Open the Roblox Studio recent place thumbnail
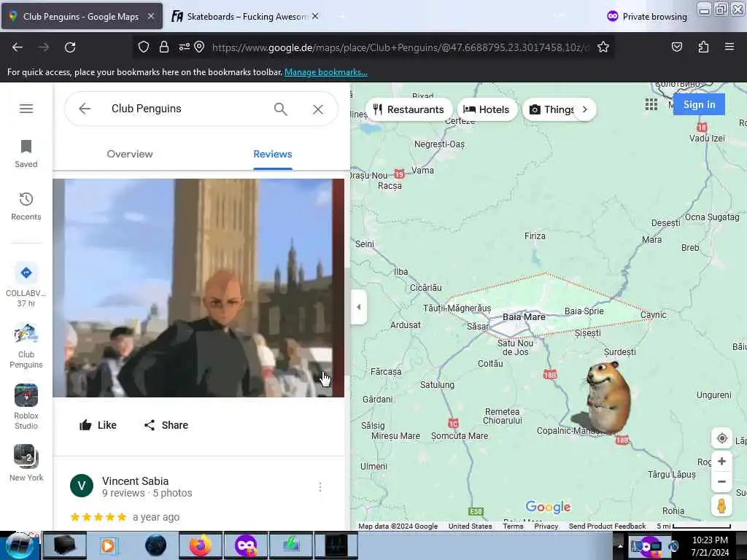 click(x=26, y=407)
